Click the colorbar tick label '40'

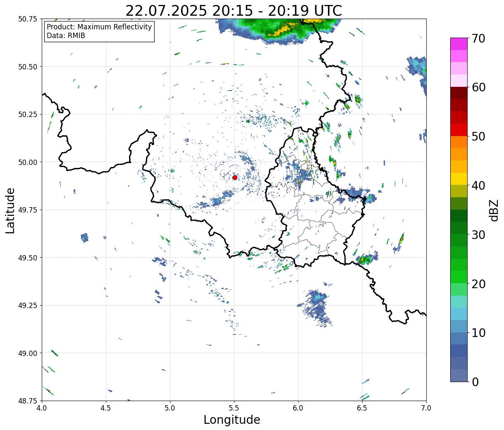coord(478,185)
